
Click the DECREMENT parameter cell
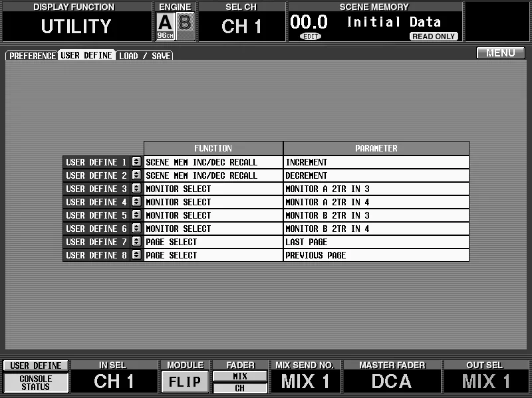click(376, 175)
